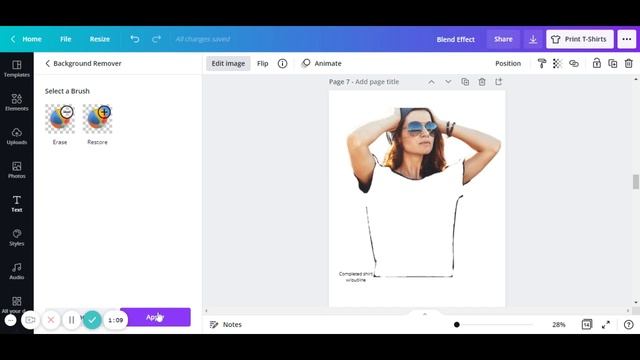Click the Redo arrow

click(x=156, y=39)
